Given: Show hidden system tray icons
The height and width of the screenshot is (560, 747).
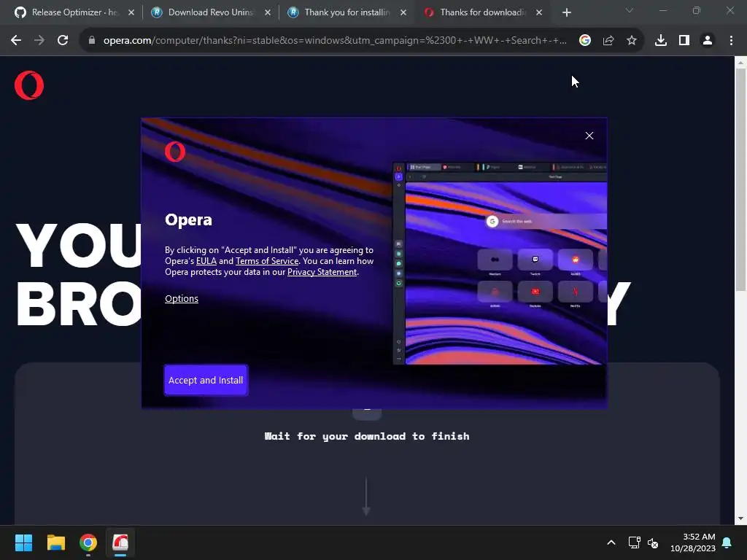Looking at the screenshot, I should click(611, 542).
